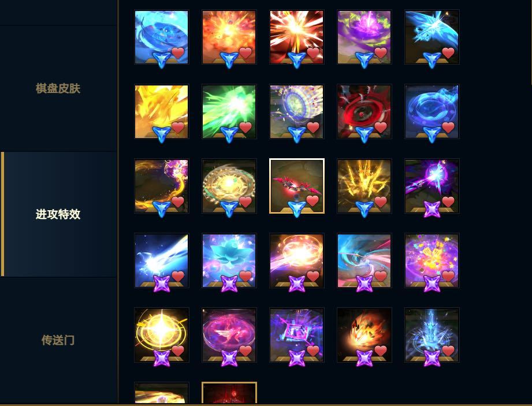Click heart icon on blue sword effect
Screen dimensions: 532x406
[448, 351]
